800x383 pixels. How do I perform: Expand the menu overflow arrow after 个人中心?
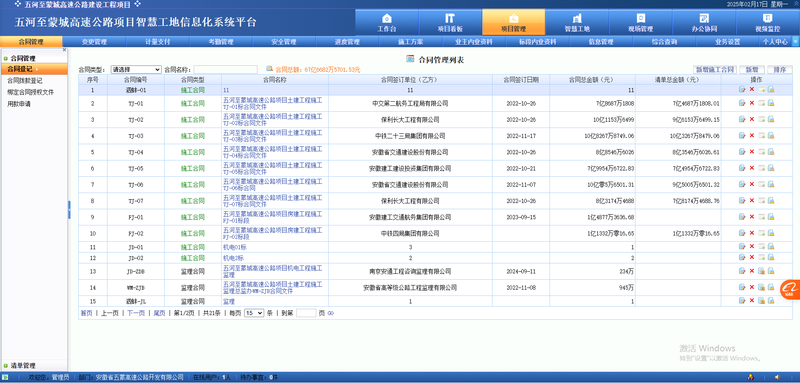click(x=795, y=42)
